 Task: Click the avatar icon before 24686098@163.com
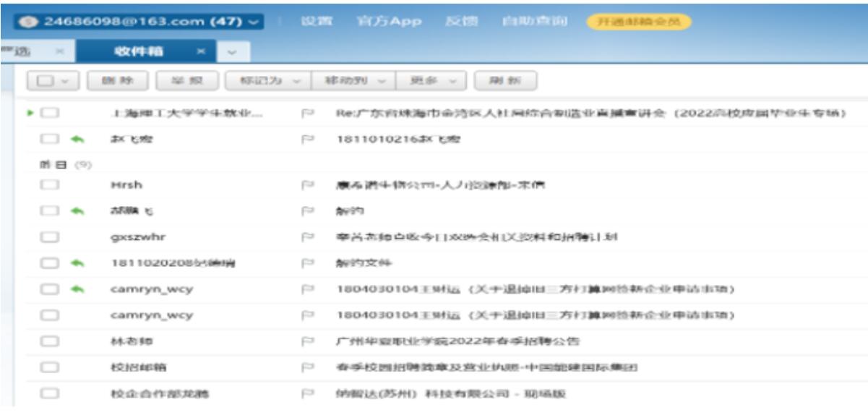point(30,22)
